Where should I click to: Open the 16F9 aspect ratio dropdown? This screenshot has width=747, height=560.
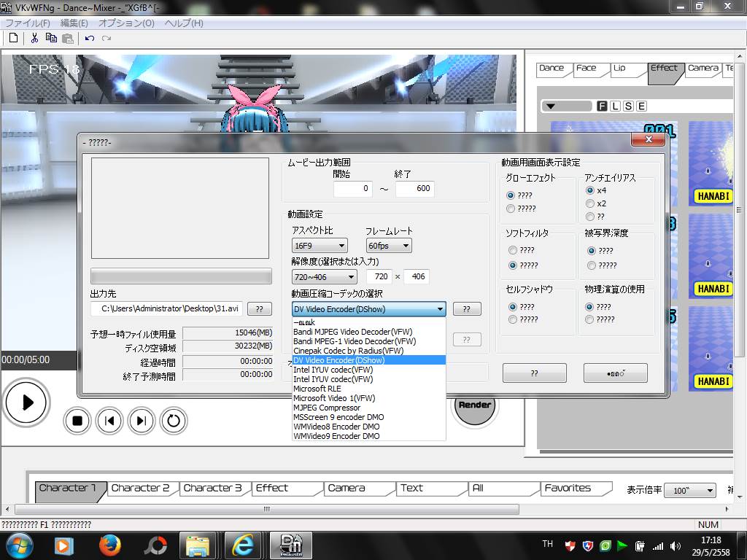320,246
